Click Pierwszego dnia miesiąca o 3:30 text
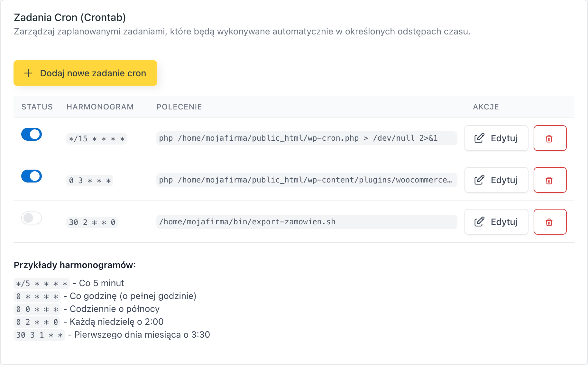Viewport: 588px width, 365px height. coord(142,335)
